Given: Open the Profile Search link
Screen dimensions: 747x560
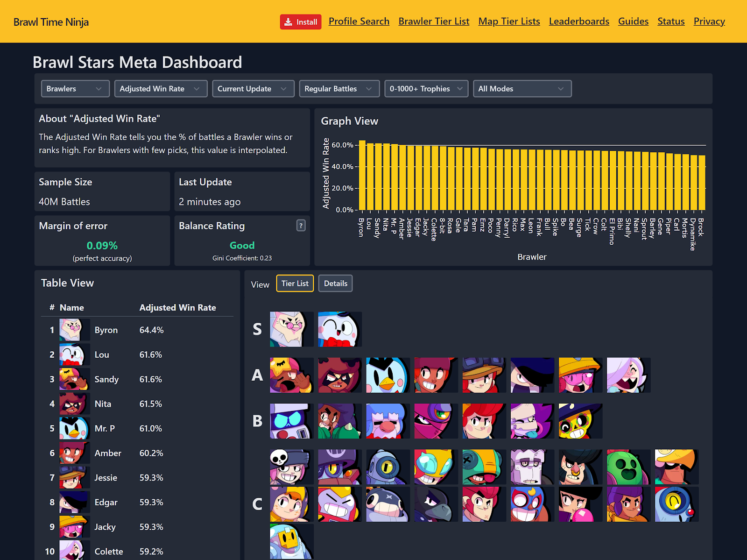Looking at the screenshot, I should [x=359, y=21].
